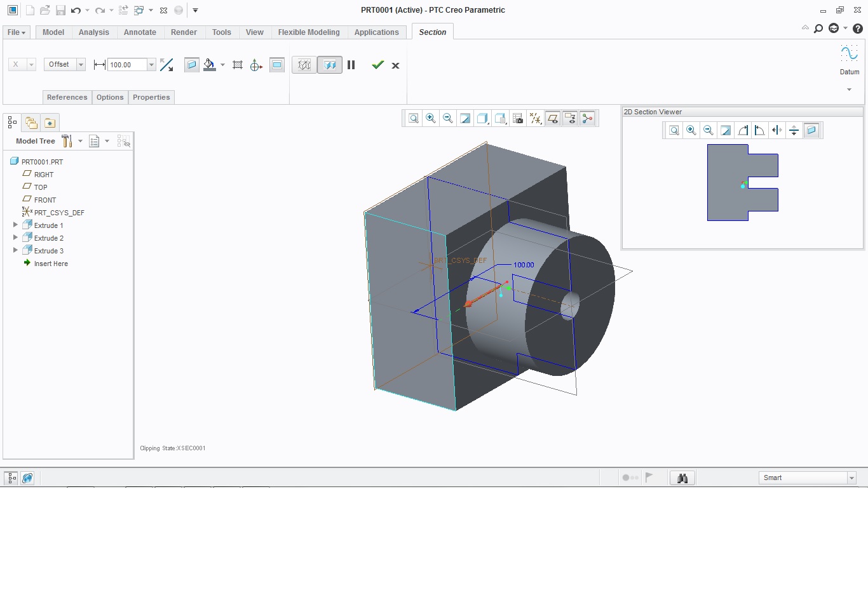Click Refit in the graphics toolbar
This screenshot has height=602, width=868.
(x=414, y=118)
